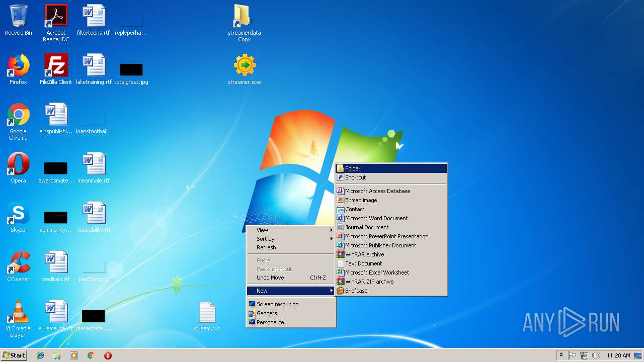Viewport: 644px width, 362px height.
Task: Create a new Shortcut
Action: click(391, 177)
